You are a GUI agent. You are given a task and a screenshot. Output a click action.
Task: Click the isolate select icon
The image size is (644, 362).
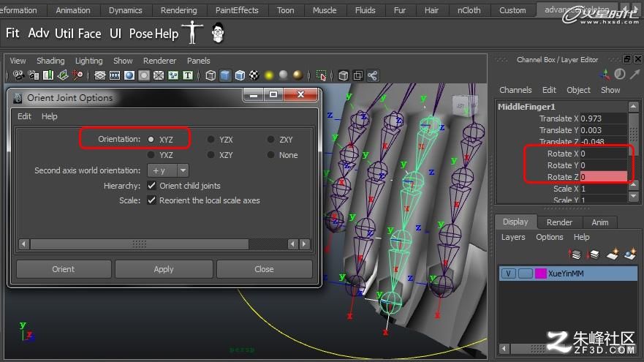point(321,75)
